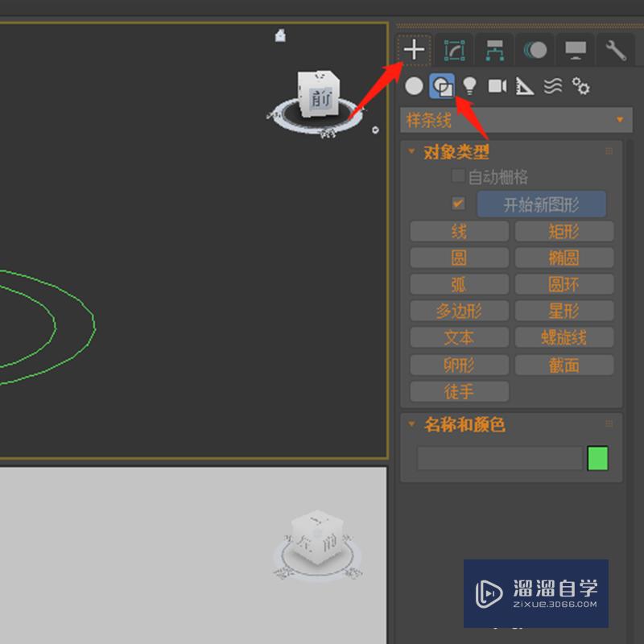
Task: Click the 螺旋线 creation button
Action: 564,337
